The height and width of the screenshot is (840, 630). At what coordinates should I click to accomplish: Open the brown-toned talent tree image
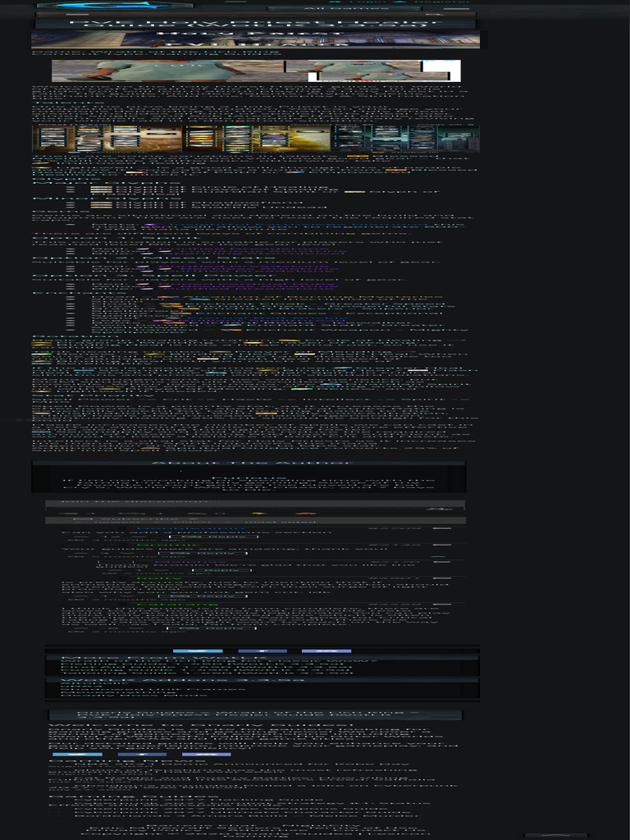tap(107, 138)
